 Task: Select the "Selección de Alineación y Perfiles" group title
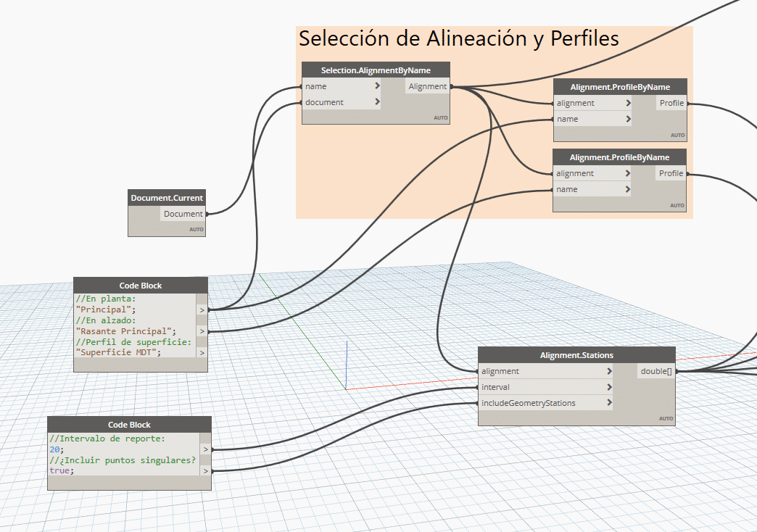click(x=459, y=38)
